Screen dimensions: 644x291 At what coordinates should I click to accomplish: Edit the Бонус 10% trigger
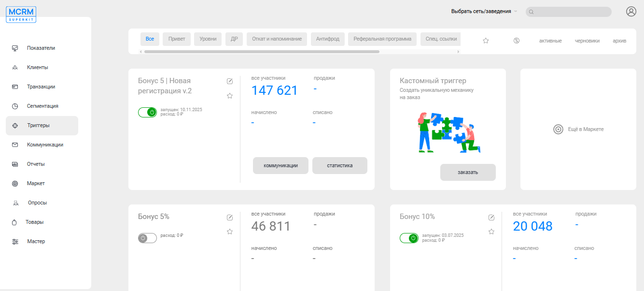click(x=491, y=217)
